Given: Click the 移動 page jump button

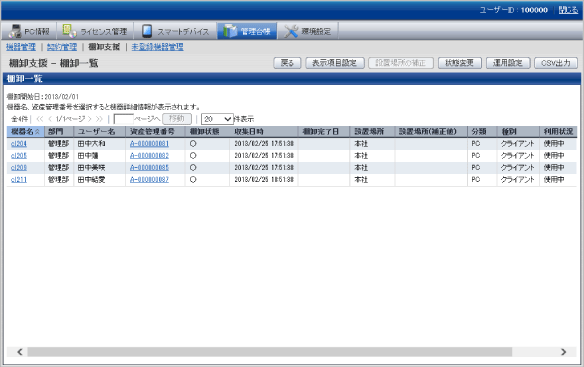Looking at the screenshot, I should pyautogui.click(x=177, y=119).
